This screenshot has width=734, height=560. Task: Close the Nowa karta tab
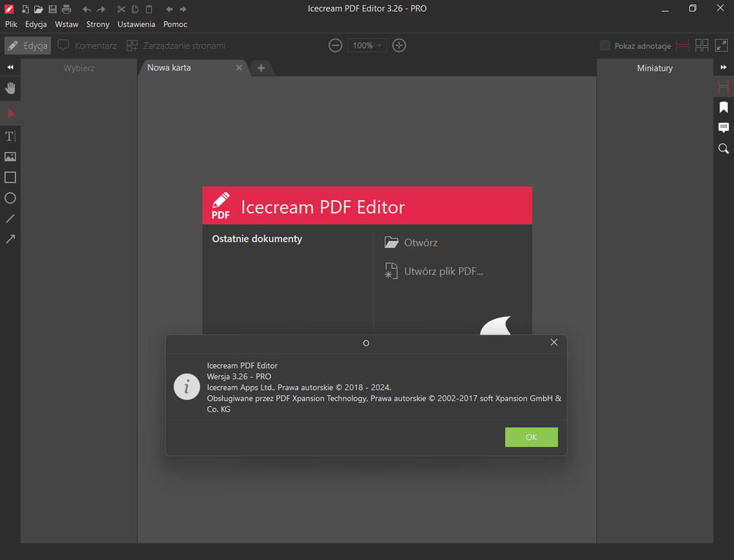click(x=239, y=68)
